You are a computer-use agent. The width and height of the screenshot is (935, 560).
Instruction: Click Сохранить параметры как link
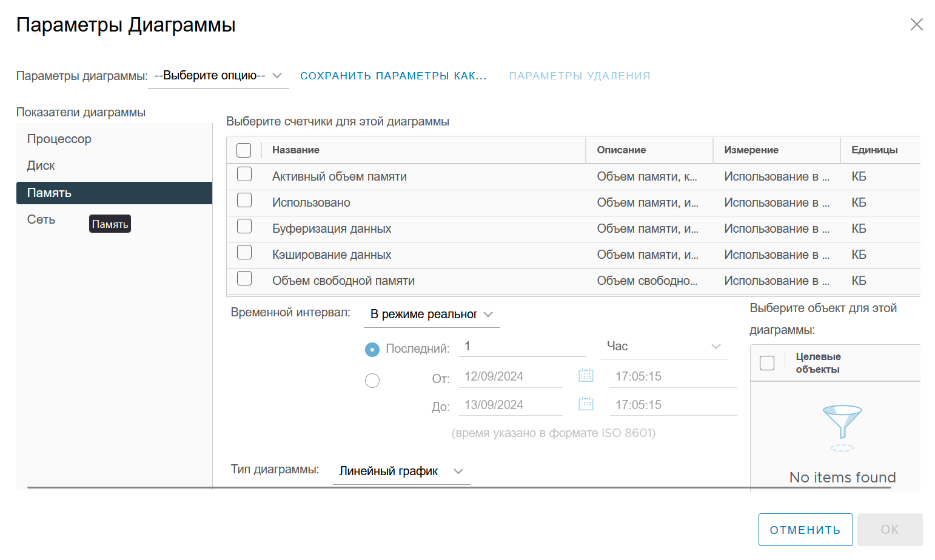click(x=394, y=76)
